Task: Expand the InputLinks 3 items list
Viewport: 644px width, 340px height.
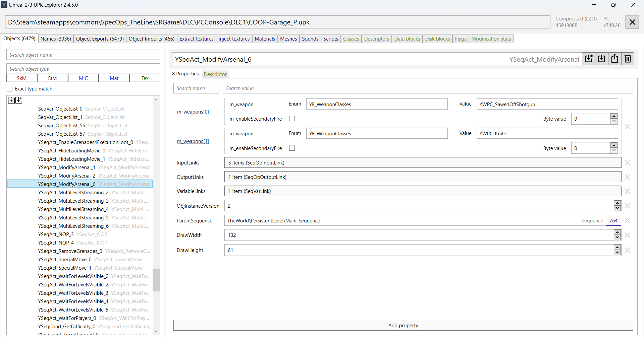Action: (423, 163)
